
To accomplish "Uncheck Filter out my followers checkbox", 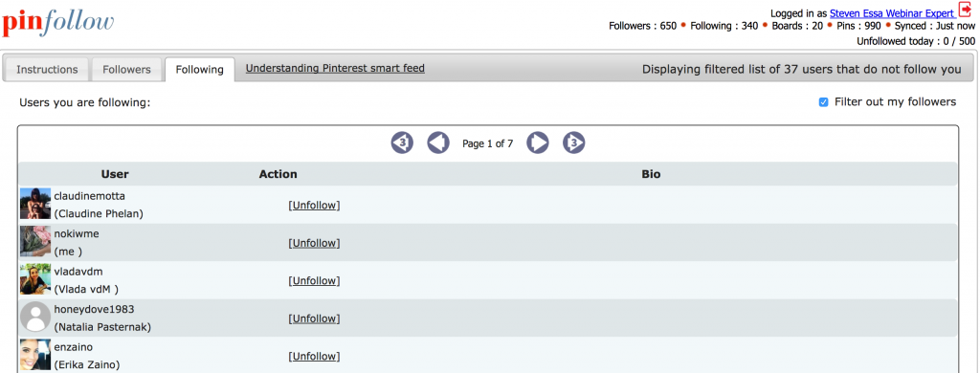I will point(823,101).
